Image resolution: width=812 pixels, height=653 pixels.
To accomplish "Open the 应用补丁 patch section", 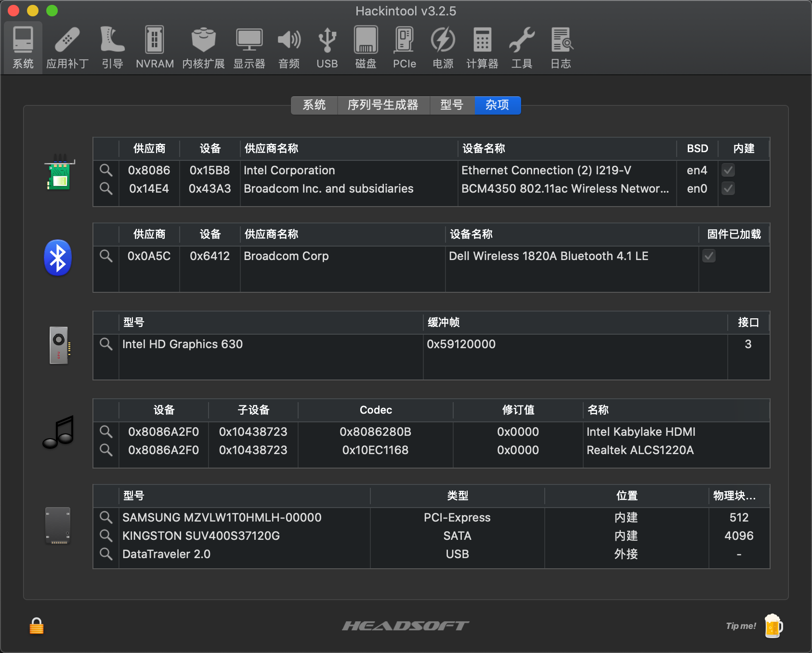I will 67,48.
